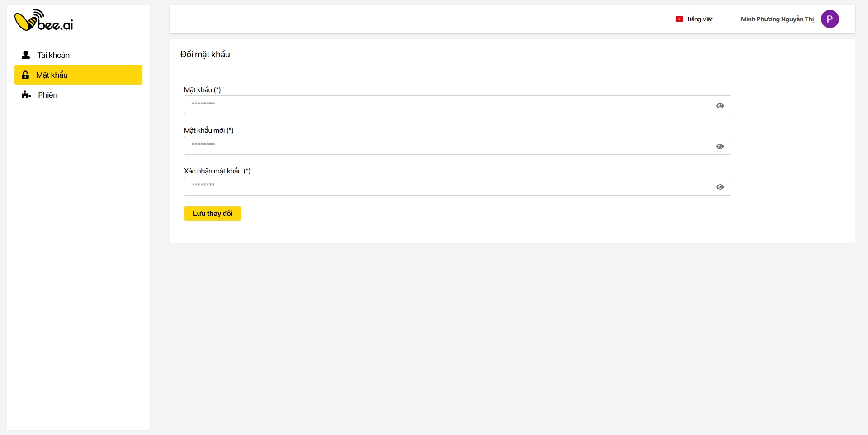
Task: Toggle visibility of the confirm password field
Action: 720,187
